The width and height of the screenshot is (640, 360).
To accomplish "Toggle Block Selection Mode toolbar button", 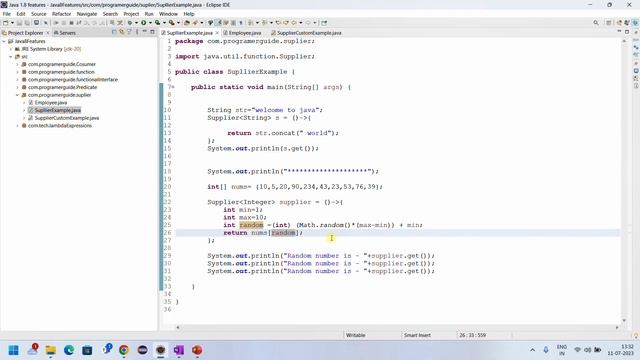I will tap(233, 23).
